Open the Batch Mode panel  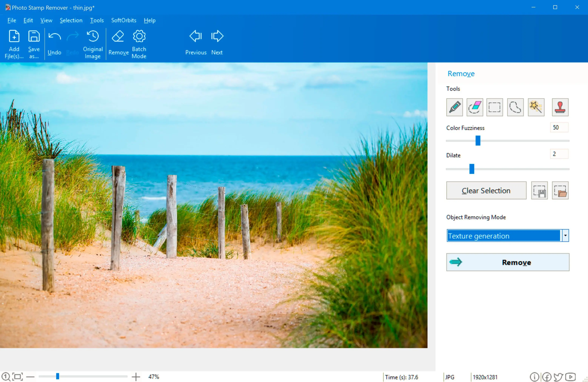[139, 42]
